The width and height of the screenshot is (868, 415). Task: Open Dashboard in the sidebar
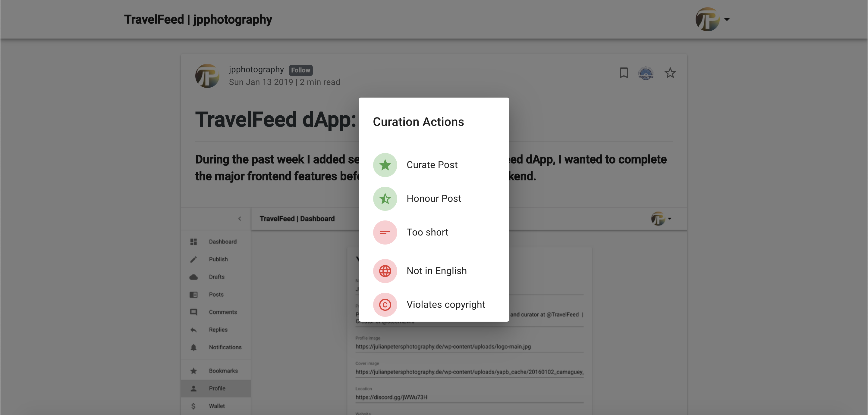216,242
